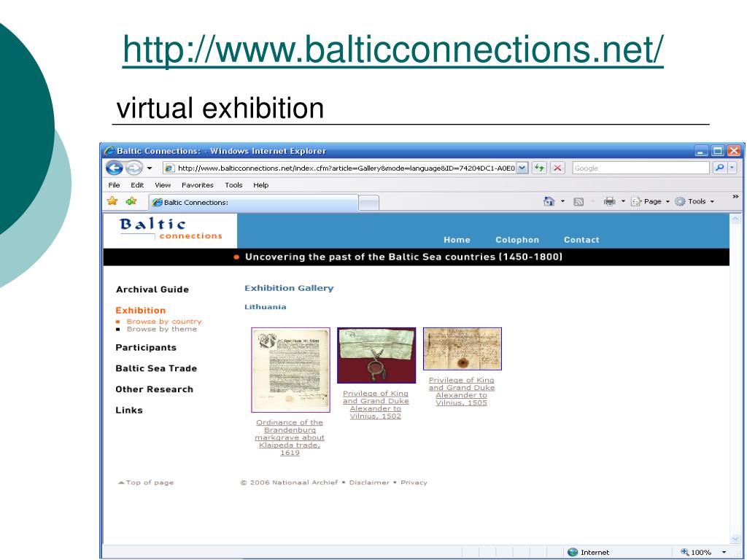Click the vertical scrollbar down arrow

[x=736, y=539]
